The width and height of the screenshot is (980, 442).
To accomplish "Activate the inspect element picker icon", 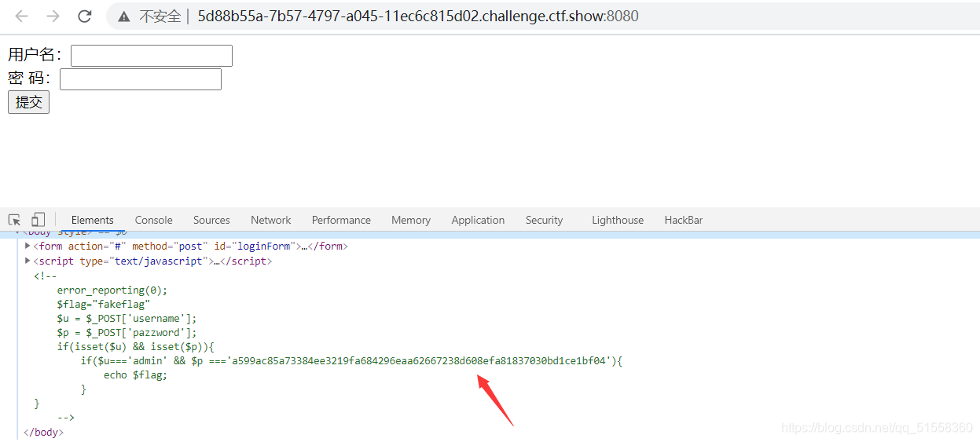I will pos(14,220).
